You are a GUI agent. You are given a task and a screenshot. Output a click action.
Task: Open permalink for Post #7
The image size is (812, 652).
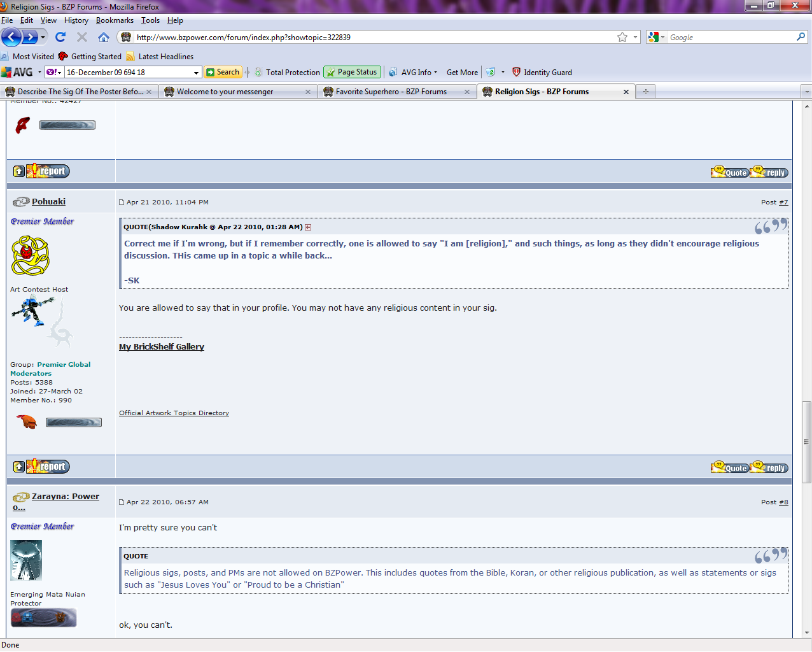(x=783, y=202)
